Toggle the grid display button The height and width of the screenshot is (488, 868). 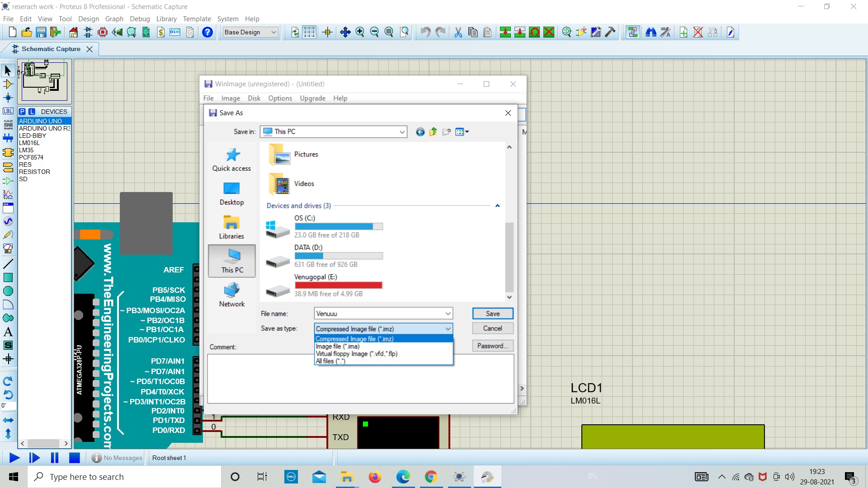click(309, 32)
